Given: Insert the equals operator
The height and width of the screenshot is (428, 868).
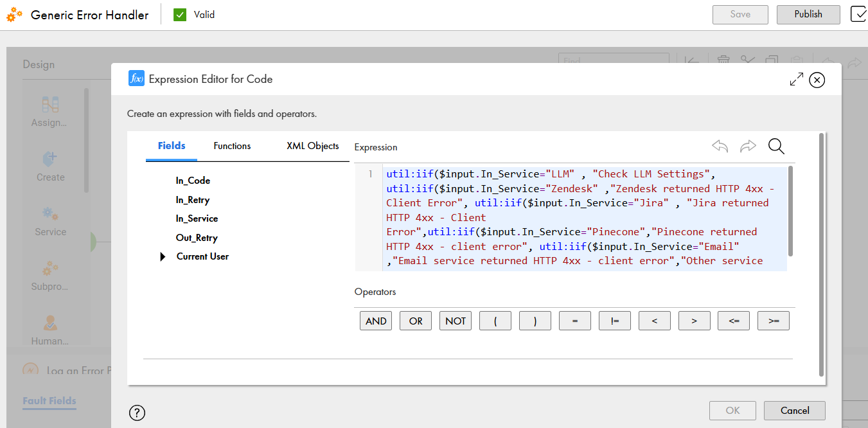Looking at the screenshot, I should (575, 321).
